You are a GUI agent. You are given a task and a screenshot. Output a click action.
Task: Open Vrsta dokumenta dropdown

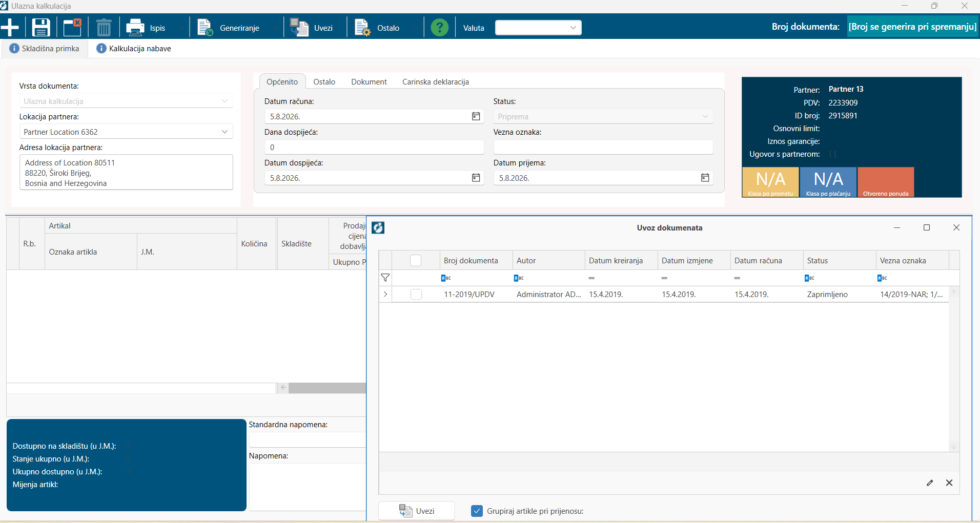tap(224, 101)
